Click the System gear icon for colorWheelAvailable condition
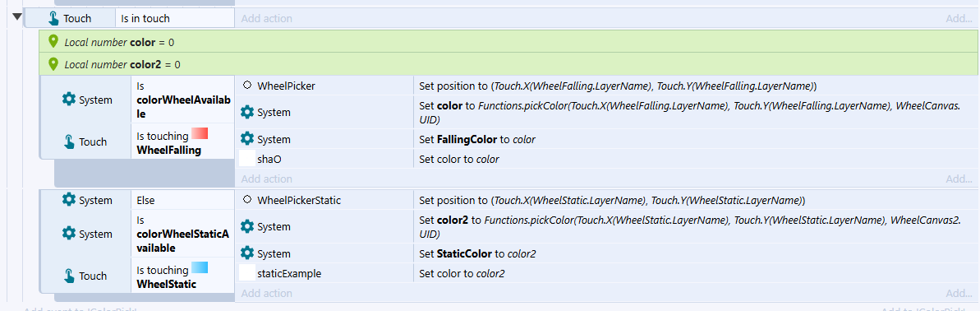 (69, 100)
